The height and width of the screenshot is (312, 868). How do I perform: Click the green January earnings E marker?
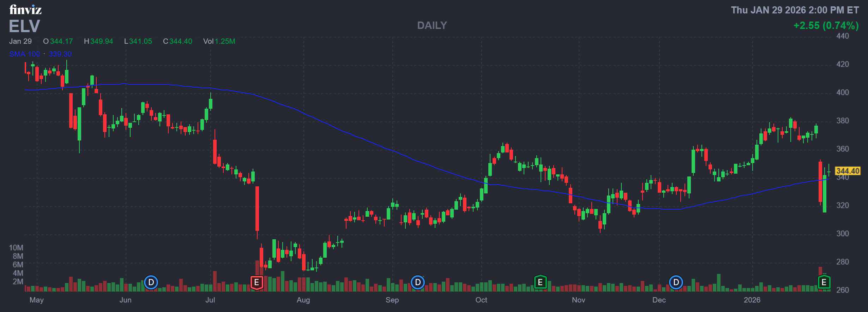coord(824,282)
